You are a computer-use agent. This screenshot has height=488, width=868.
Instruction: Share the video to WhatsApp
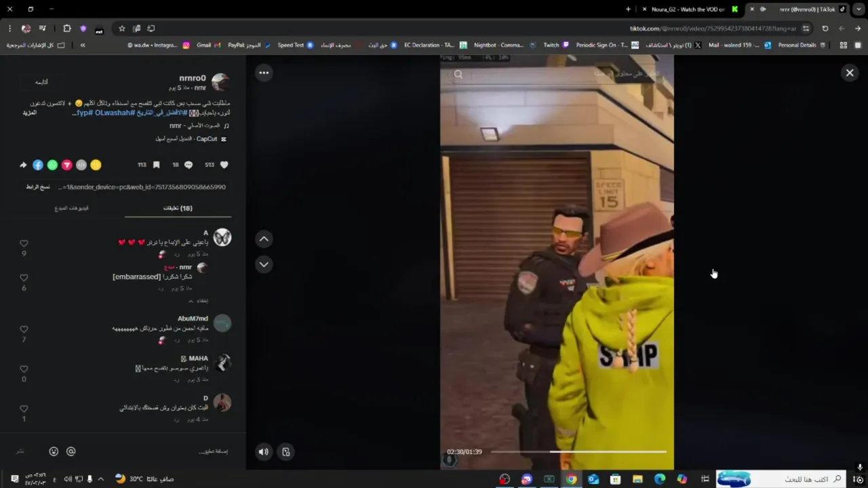point(52,165)
